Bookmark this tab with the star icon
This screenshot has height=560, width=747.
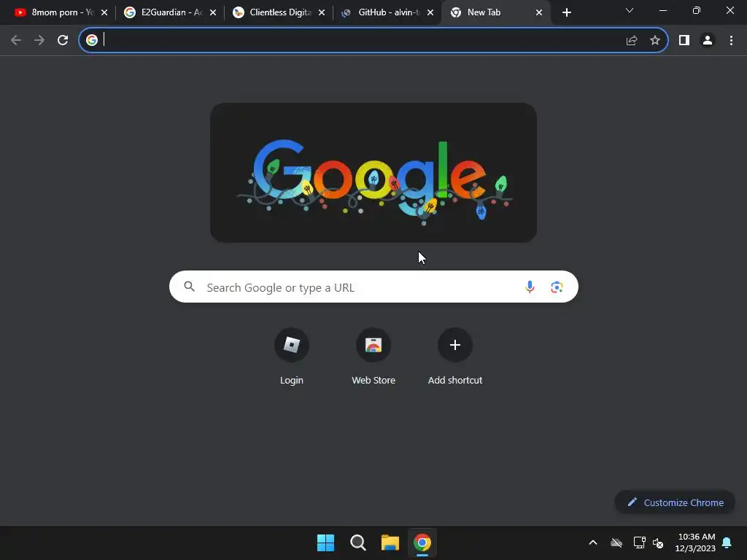[655, 41]
